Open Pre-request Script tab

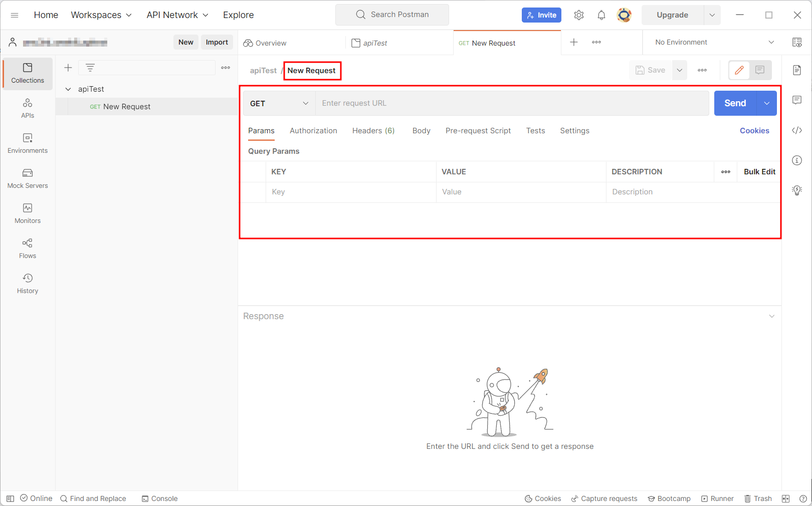point(478,131)
